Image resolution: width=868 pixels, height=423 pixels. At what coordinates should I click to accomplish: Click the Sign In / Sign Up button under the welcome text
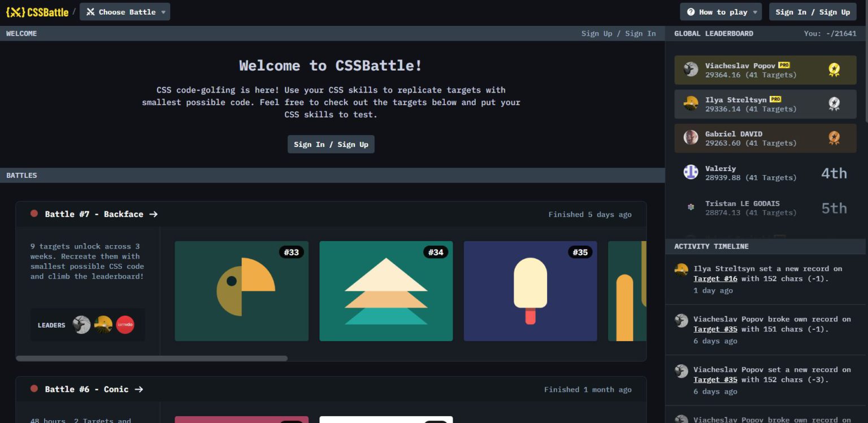pyautogui.click(x=331, y=144)
